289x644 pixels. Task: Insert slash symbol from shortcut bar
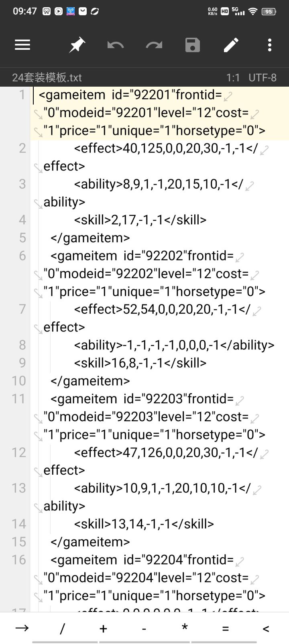(62, 628)
